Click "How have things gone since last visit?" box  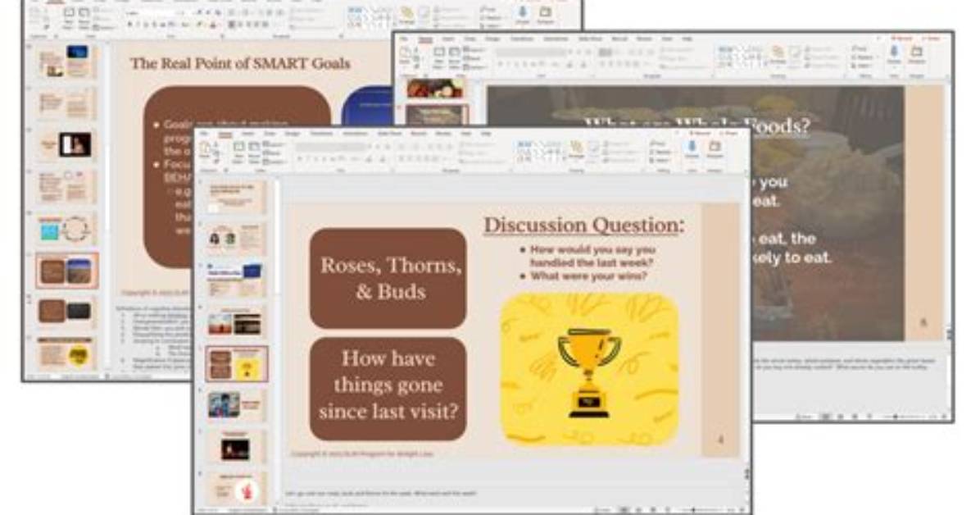point(388,389)
